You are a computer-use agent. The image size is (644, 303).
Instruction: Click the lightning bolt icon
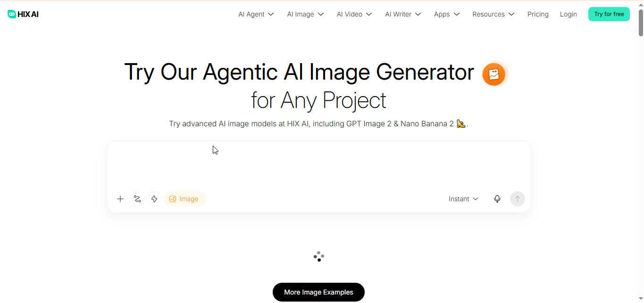click(x=154, y=199)
